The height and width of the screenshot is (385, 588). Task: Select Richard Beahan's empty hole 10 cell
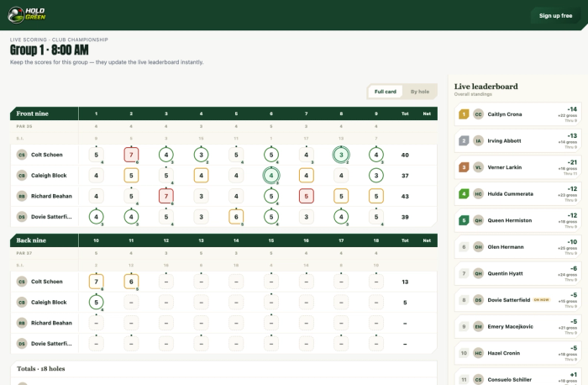click(96, 323)
